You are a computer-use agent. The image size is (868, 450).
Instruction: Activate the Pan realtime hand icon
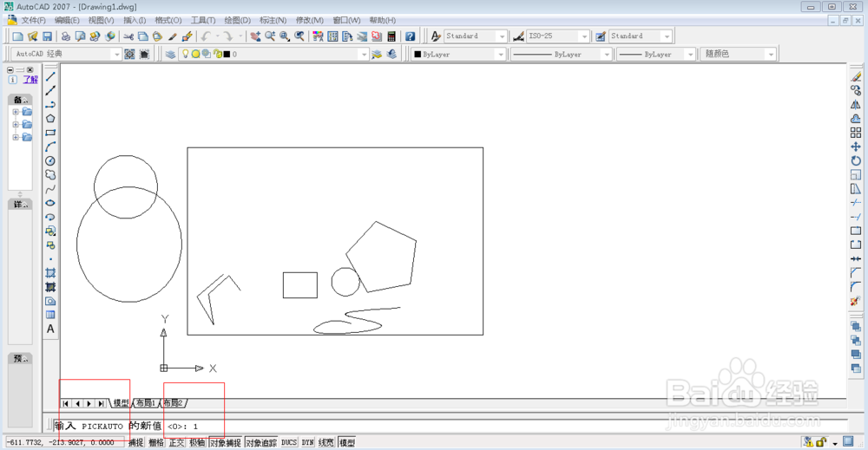pos(255,36)
